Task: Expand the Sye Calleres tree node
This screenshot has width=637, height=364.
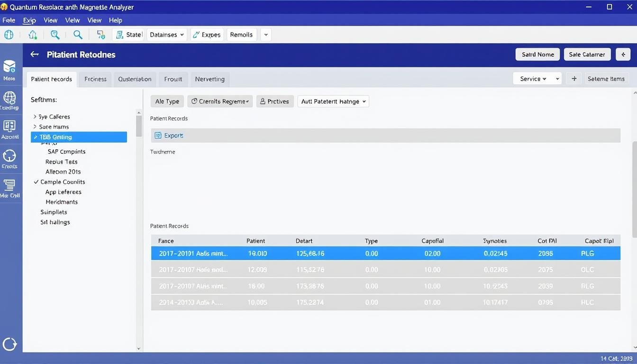Action: 35,117
